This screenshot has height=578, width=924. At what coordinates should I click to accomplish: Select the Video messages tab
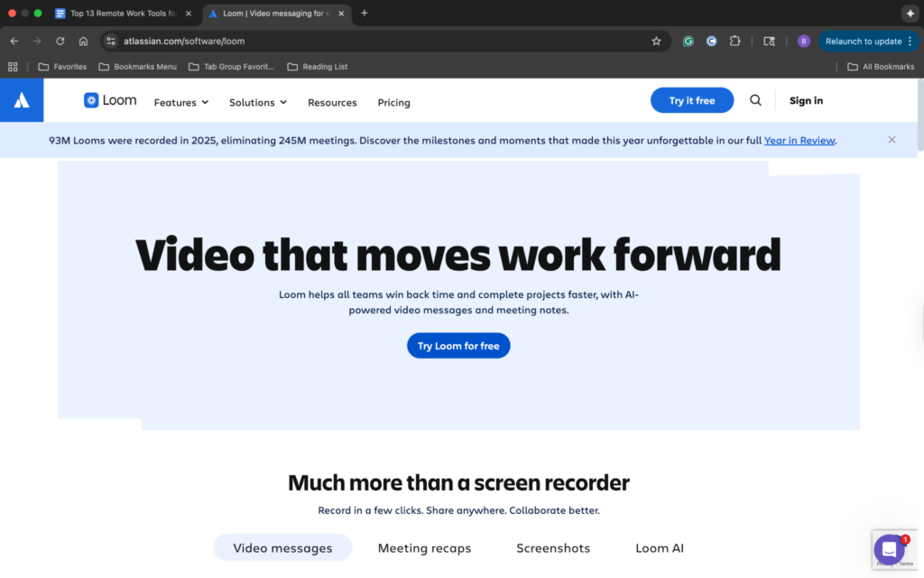click(282, 548)
